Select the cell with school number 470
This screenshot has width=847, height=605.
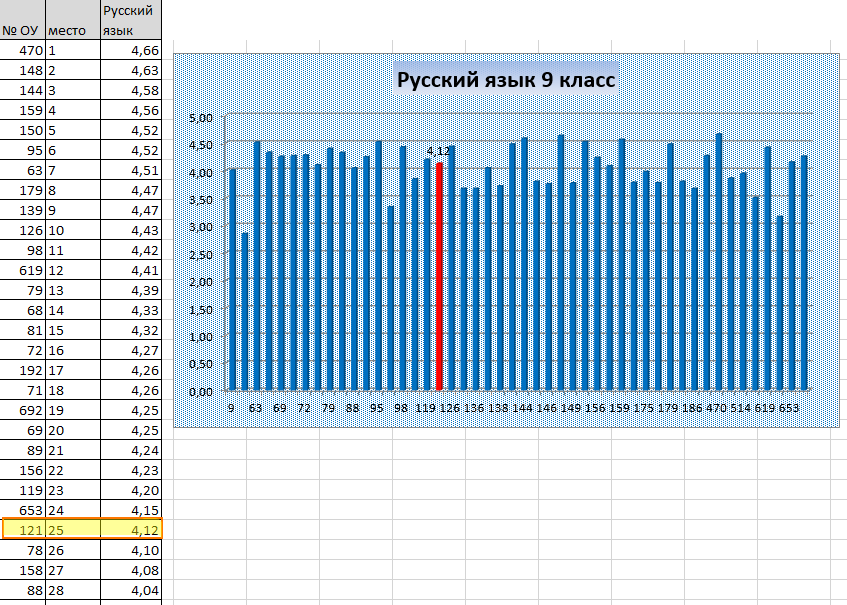[23, 50]
